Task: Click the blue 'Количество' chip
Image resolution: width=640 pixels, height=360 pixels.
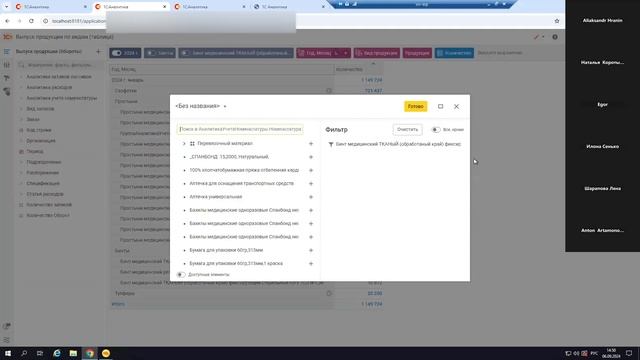Action: tap(454, 53)
